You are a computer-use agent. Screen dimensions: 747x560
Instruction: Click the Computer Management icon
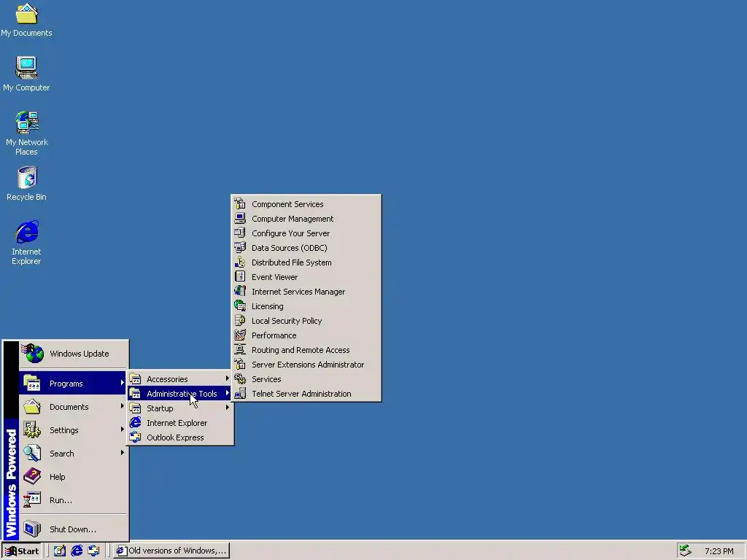tap(240, 219)
